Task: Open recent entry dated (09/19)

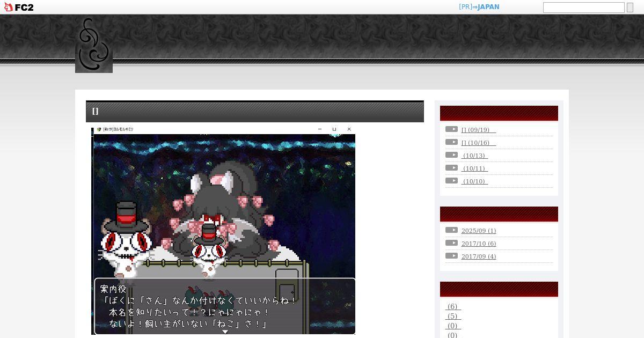Action: (479, 130)
